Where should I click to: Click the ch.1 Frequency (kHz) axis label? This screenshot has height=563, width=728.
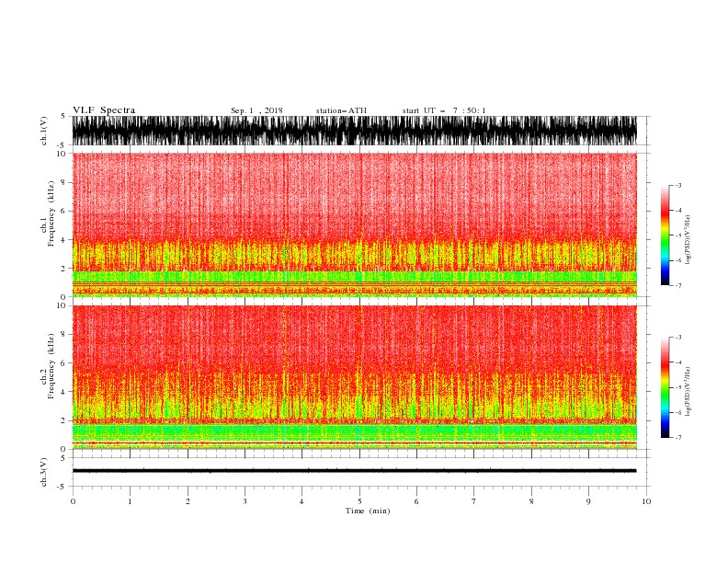(48, 213)
